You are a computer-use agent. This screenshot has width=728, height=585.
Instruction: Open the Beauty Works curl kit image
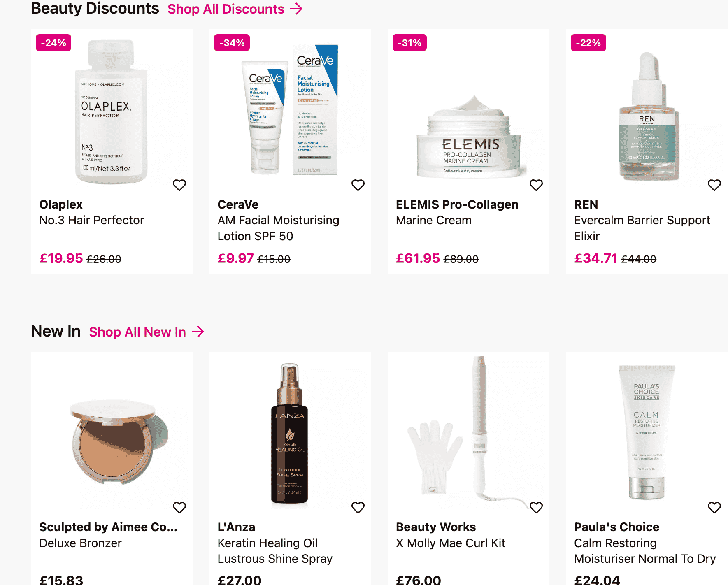click(468, 432)
